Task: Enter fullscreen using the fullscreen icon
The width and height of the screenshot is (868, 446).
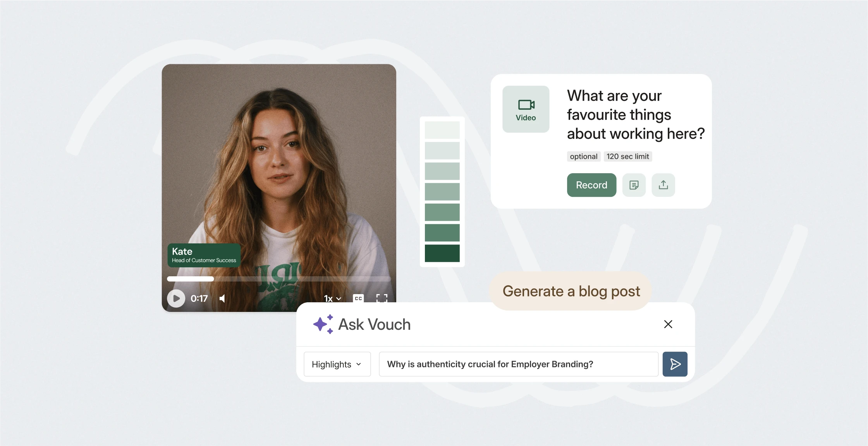Action: (x=382, y=298)
